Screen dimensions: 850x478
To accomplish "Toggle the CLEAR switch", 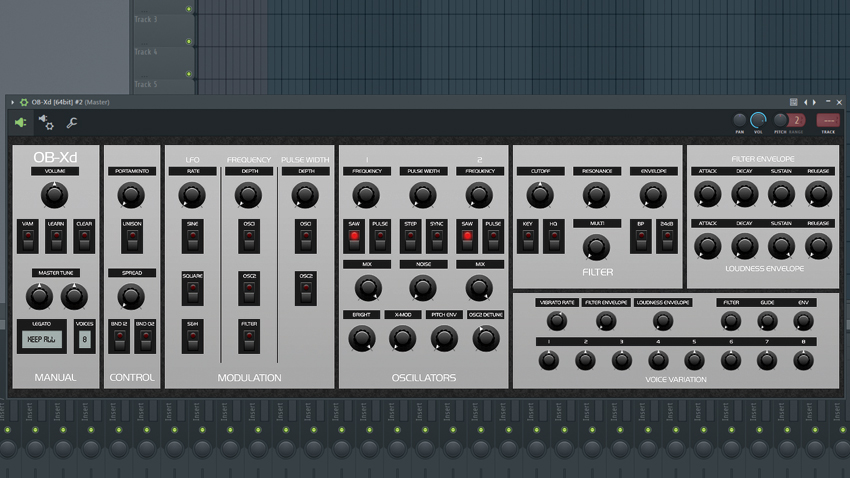I will point(84,237).
